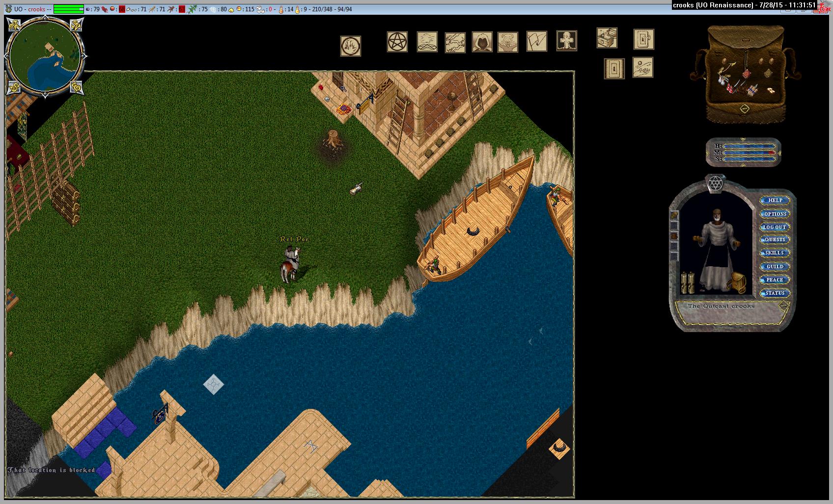Toggle Peace war mode button
The width and height of the screenshot is (833, 504).
click(x=775, y=280)
